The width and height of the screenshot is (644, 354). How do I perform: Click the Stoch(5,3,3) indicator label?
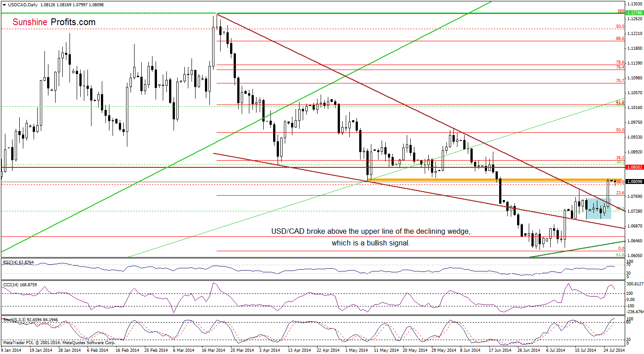tap(30, 320)
